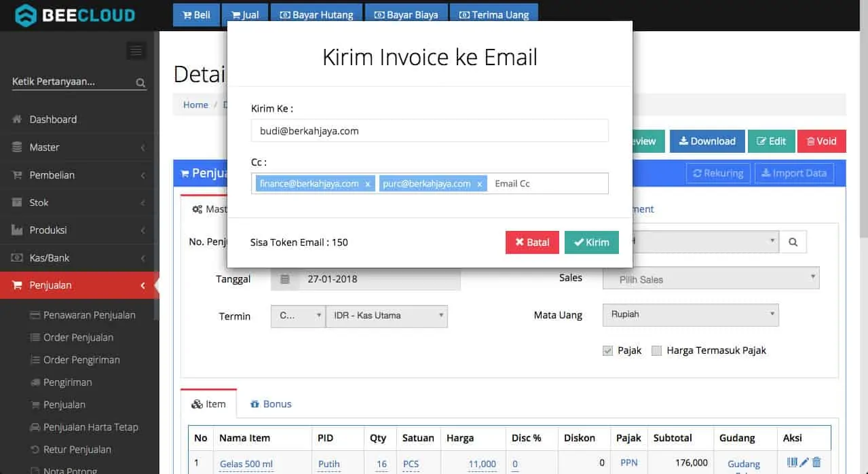Image resolution: width=868 pixels, height=474 pixels.
Task: Click the Penjualan cart icon in sidebar
Action: pos(17,285)
